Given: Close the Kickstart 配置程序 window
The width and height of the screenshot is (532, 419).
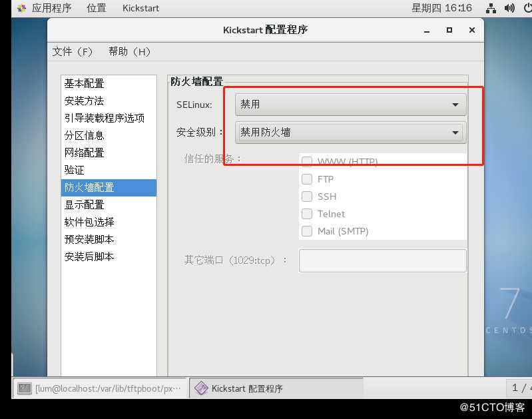Looking at the screenshot, I should (x=471, y=30).
